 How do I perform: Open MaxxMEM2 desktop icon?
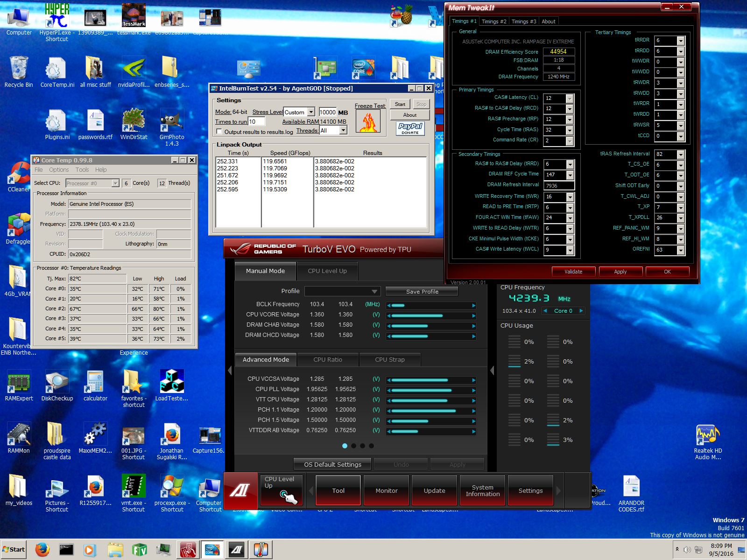[95, 438]
